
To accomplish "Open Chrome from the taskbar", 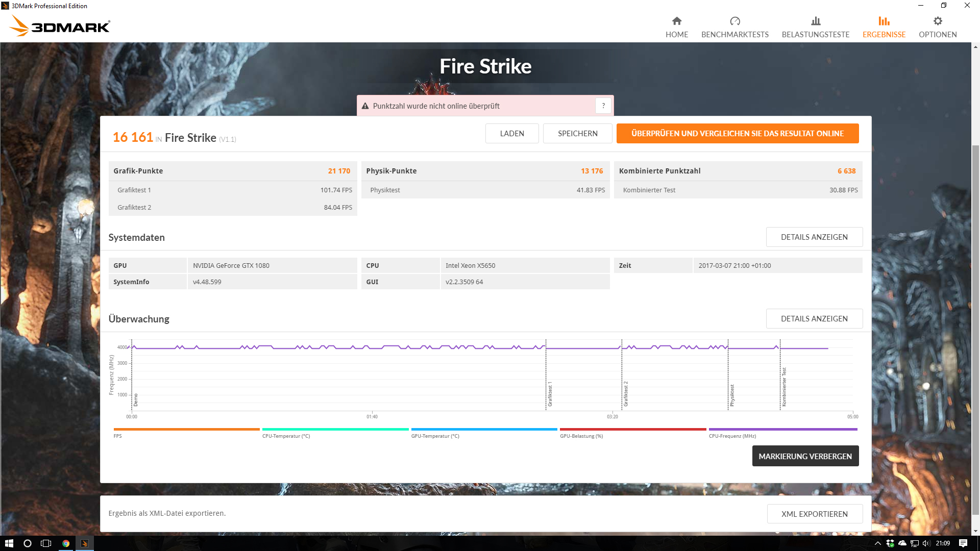I will coord(66,543).
